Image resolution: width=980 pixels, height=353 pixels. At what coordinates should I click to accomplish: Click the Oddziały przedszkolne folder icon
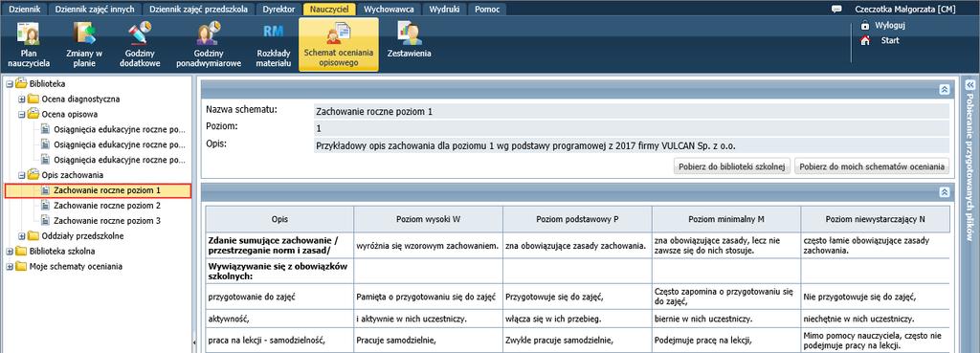[x=33, y=235]
